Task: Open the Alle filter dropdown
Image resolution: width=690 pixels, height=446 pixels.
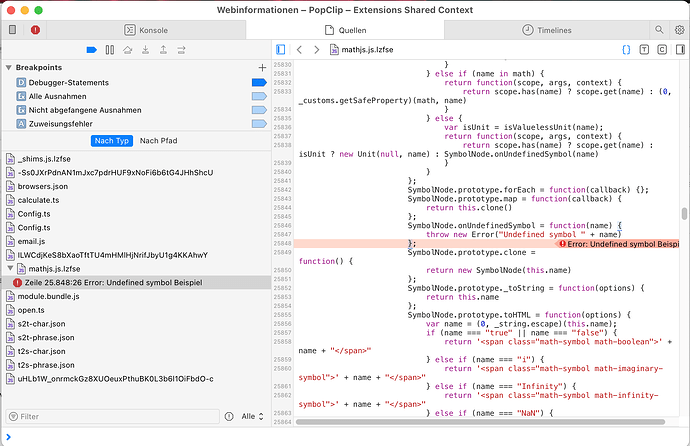Action: [x=252, y=416]
